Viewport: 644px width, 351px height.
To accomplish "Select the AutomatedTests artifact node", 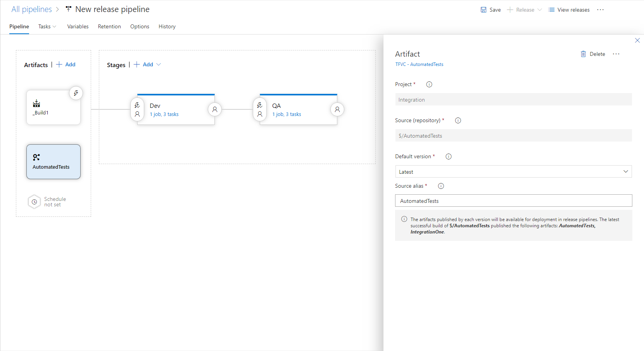I will (x=53, y=161).
